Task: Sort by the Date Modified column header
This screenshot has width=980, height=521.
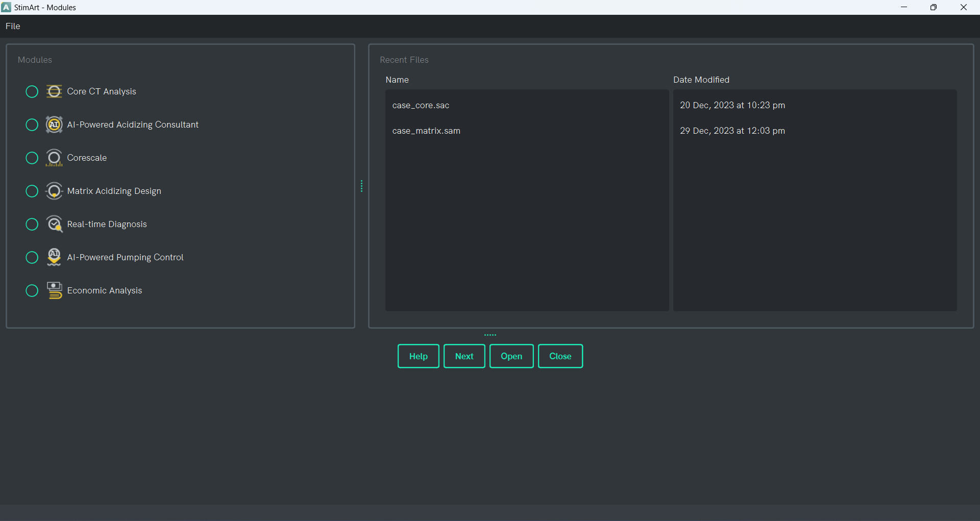Action: click(701, 80)
